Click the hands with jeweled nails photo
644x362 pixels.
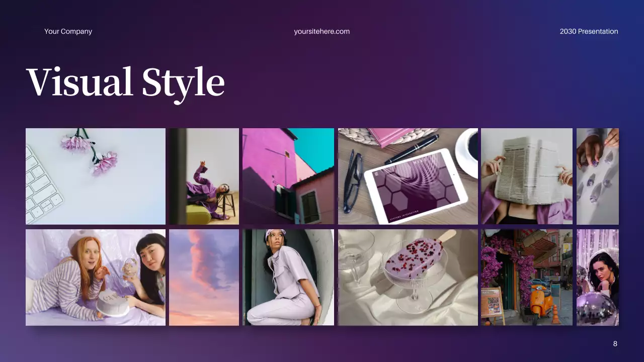click(599, 175)
